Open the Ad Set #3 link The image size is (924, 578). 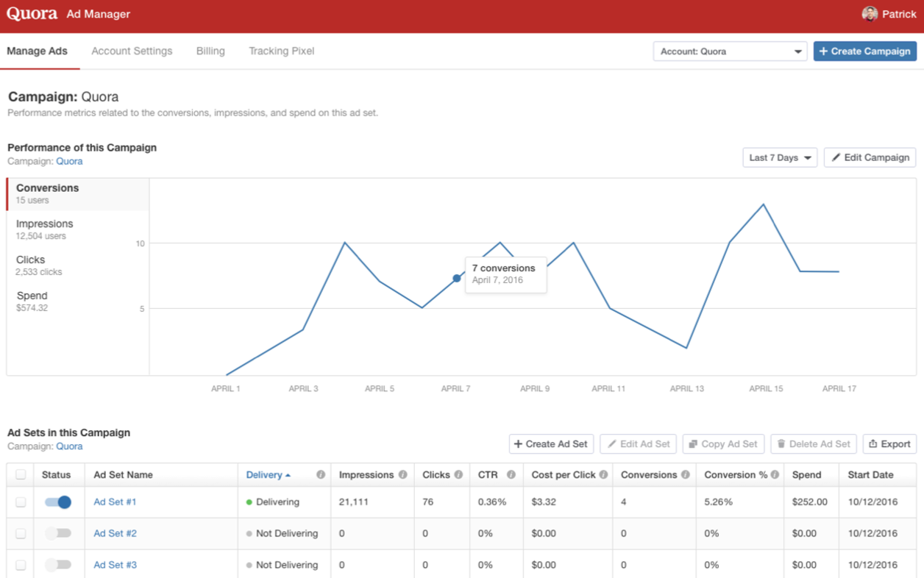coord(115,565)
